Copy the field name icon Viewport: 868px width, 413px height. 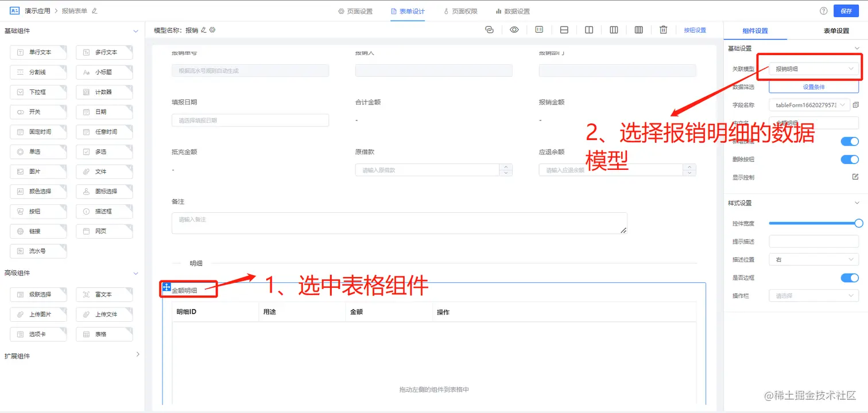point(855,105)
